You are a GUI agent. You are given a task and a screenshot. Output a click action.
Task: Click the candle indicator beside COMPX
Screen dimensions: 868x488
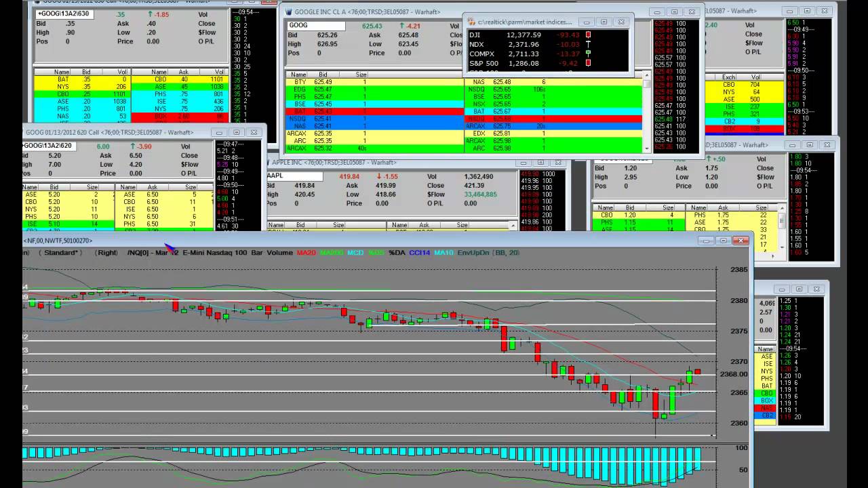click(588, 54)
